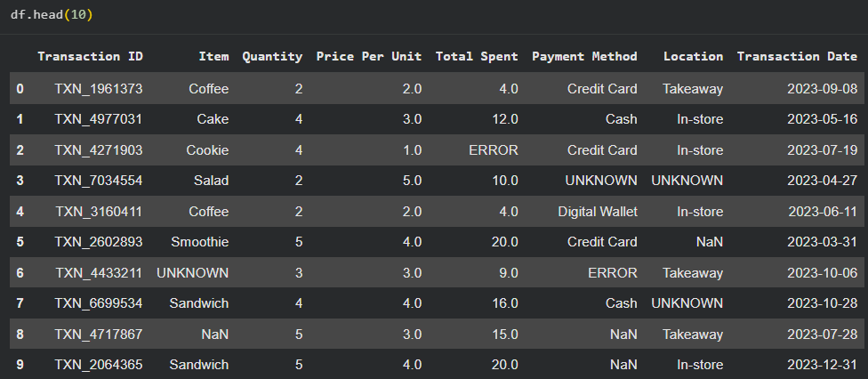The image size is (868, 379).
Task: Click the Quantity column header
Action: pos(272,56)
